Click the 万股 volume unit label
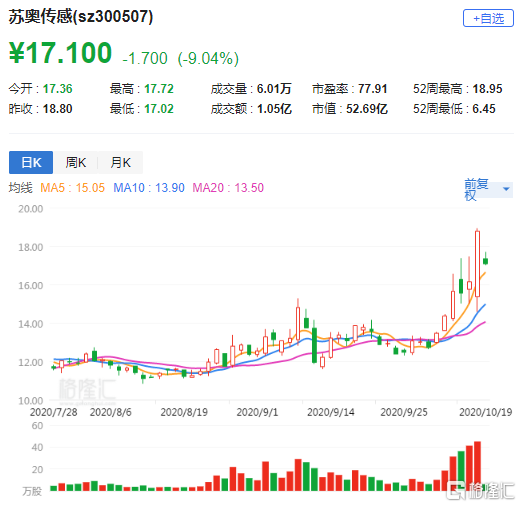Image resolution: width=521 pixels, height=507 pixels. (32, 491)
